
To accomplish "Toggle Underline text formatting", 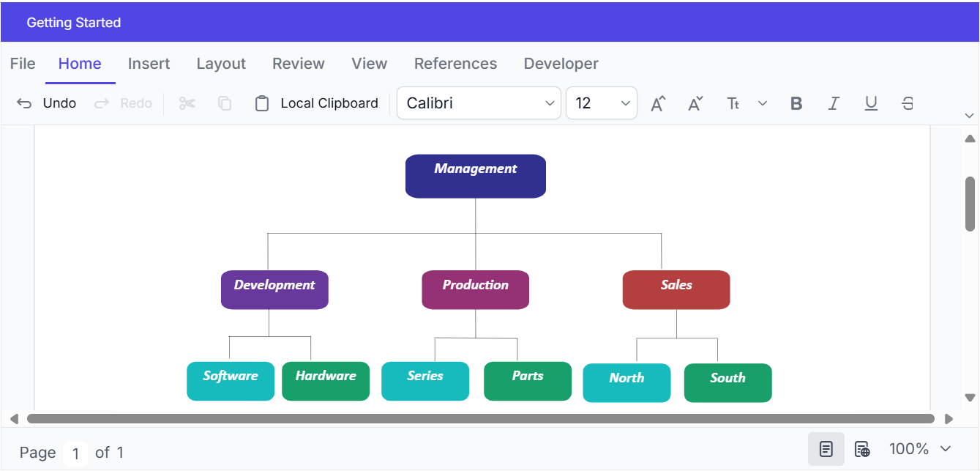I will point(871,103).
